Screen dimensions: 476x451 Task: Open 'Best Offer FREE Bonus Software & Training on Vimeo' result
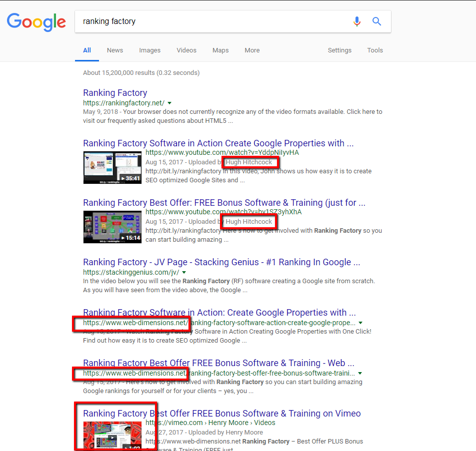point(222,414)
